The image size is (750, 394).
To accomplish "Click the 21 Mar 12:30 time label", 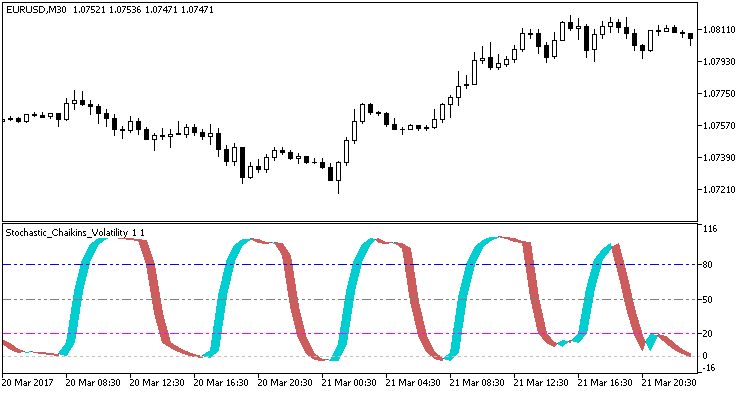I will 541,383.
